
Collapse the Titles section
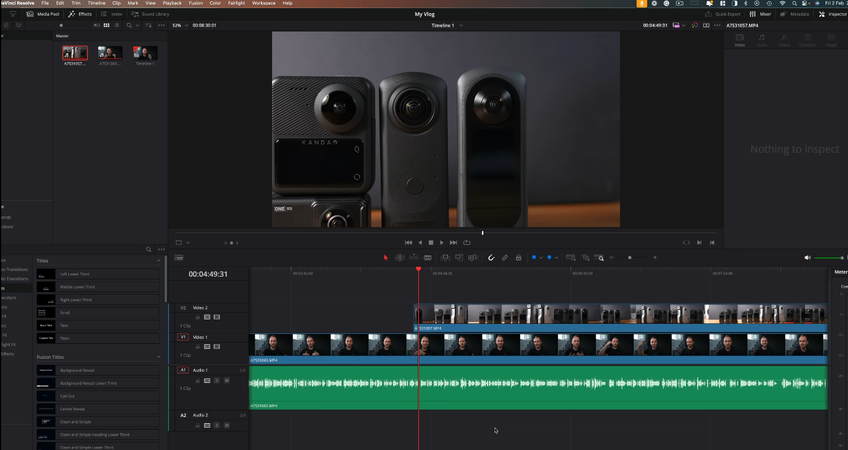coord(158,261)
